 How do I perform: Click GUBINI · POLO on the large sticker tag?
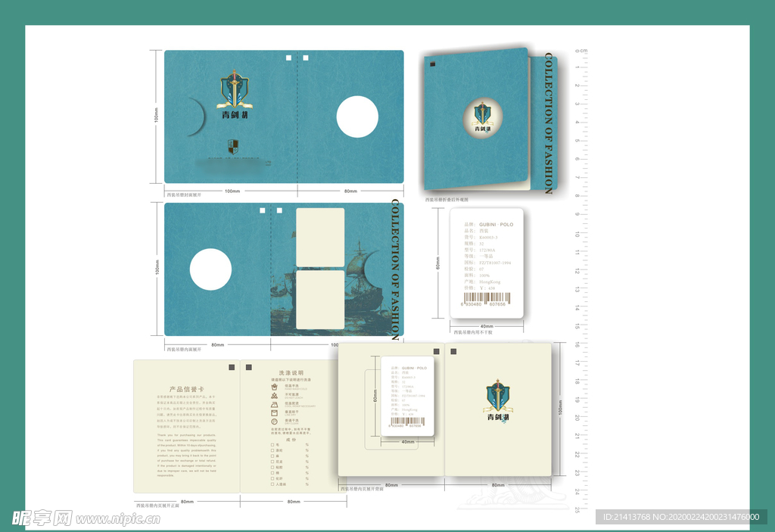[x=496, y=225]
